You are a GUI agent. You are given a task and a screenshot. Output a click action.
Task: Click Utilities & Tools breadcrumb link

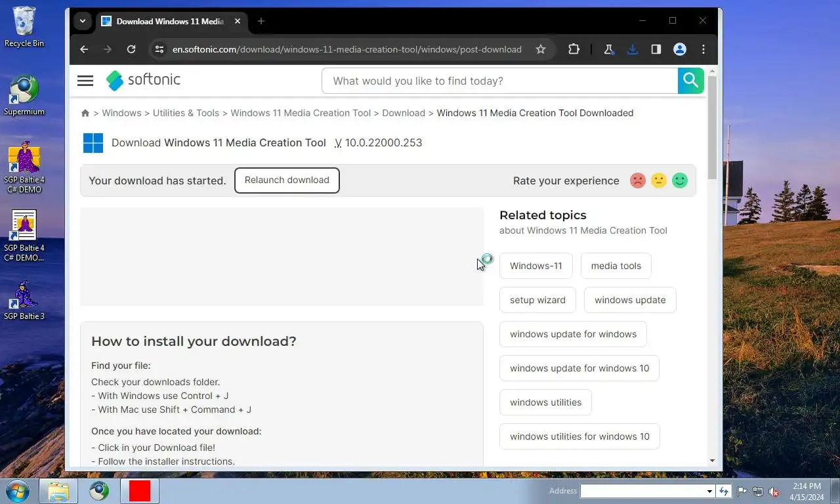point(186,113)
